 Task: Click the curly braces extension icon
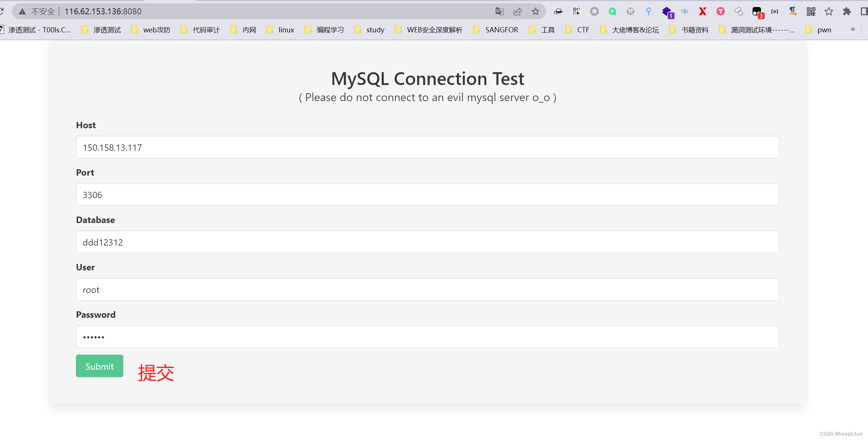click(x=774, y=11)
